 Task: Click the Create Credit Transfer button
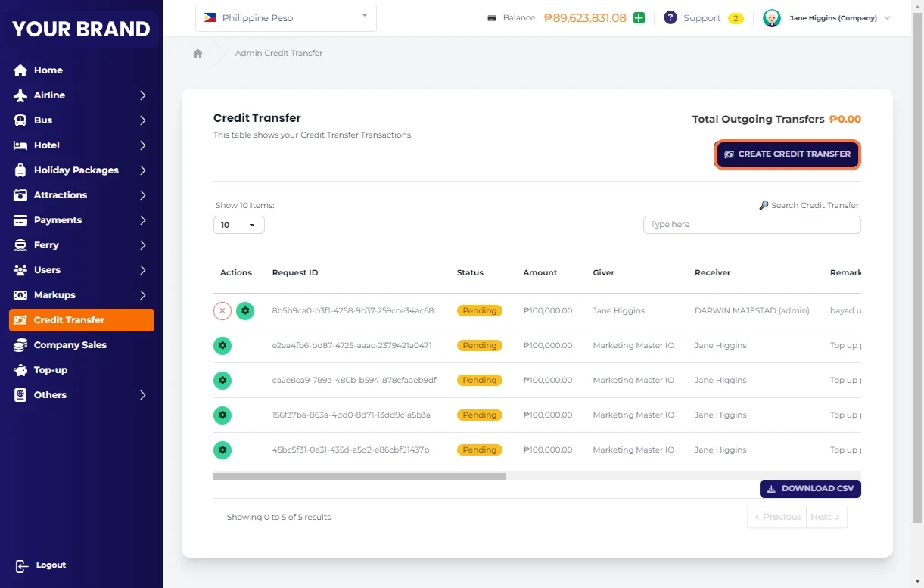click(x=787, y=154)
